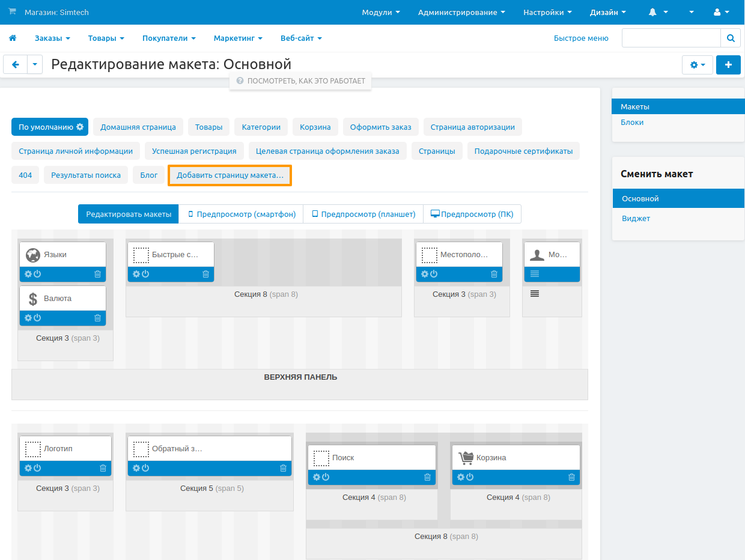Open the Блоки sidebar link
The image size is (745, 560).
point(632,122)
